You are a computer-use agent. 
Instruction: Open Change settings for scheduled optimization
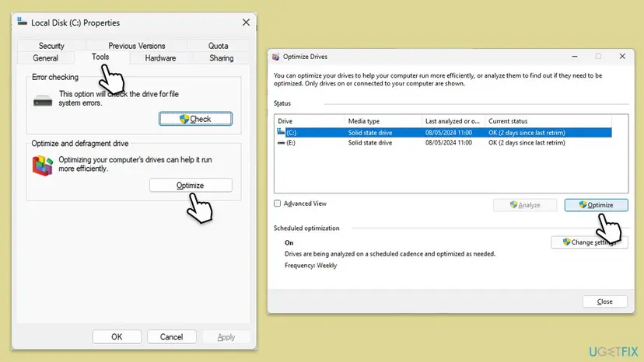pos(589,242)
